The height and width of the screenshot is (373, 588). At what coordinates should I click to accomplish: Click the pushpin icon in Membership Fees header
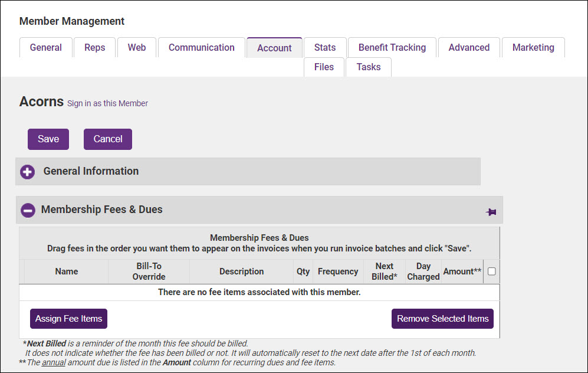click(491, 212)
